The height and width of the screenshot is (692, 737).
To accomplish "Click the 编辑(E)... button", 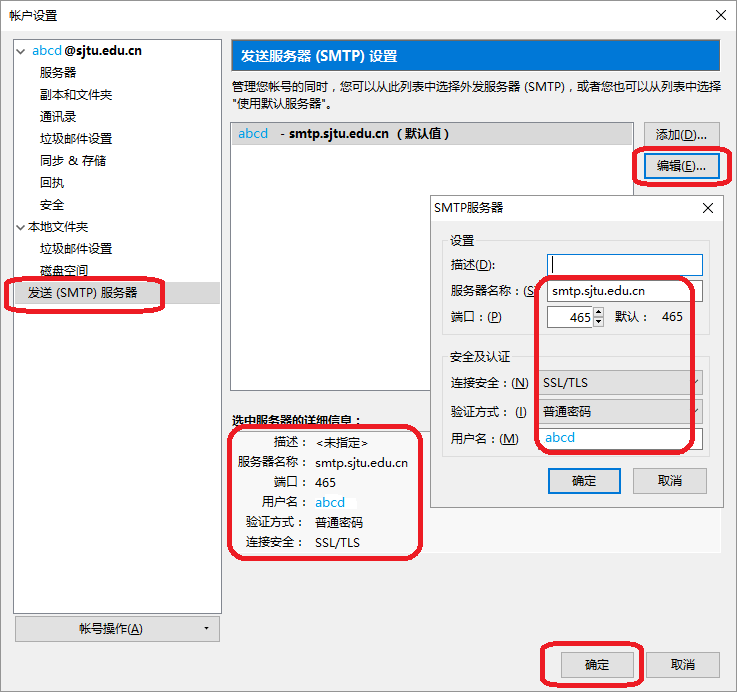I will tap(681, 165).
